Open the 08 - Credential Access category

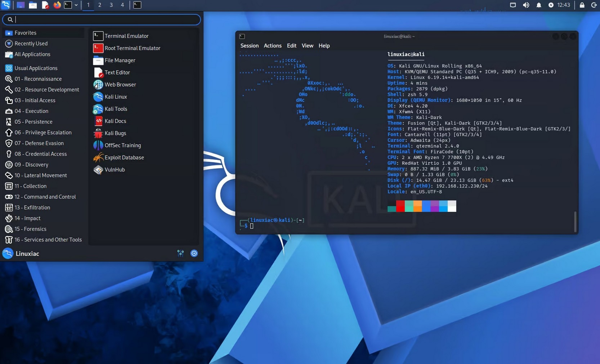pyautogui.click(x=44, y=154)
